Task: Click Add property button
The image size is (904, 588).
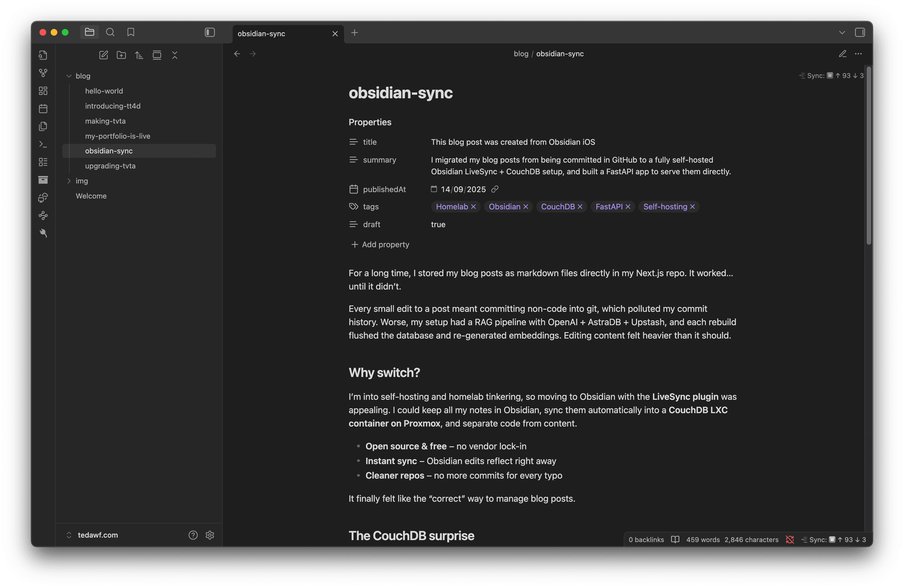Action: 380,244
